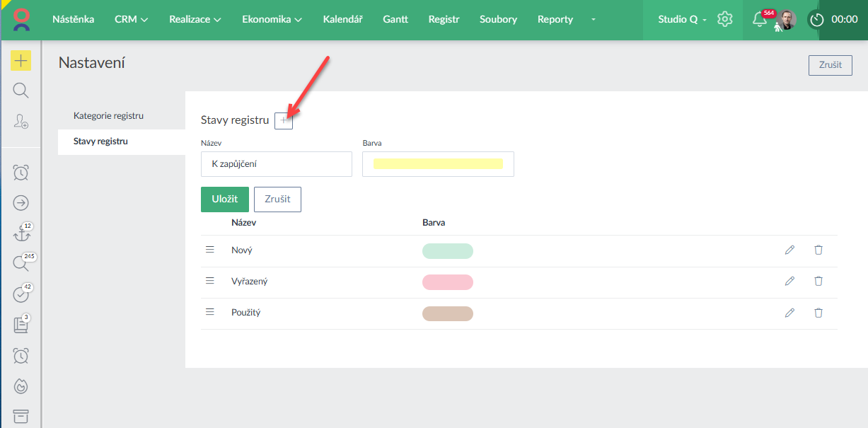Expand the Realizace dropdown menu

[195, 20]
